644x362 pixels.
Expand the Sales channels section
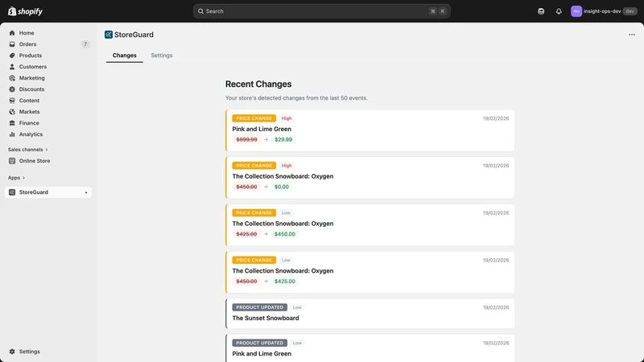27,150
